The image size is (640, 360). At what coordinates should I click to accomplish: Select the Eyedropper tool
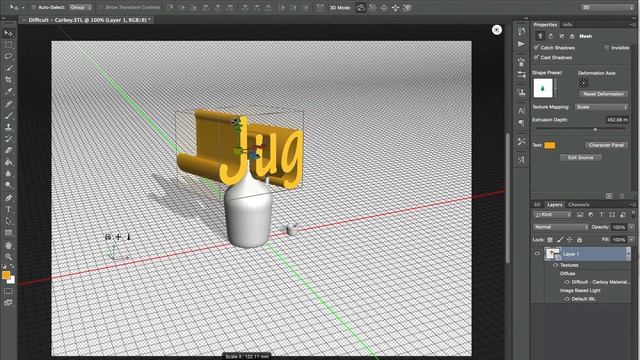click(x=9, y=91)
